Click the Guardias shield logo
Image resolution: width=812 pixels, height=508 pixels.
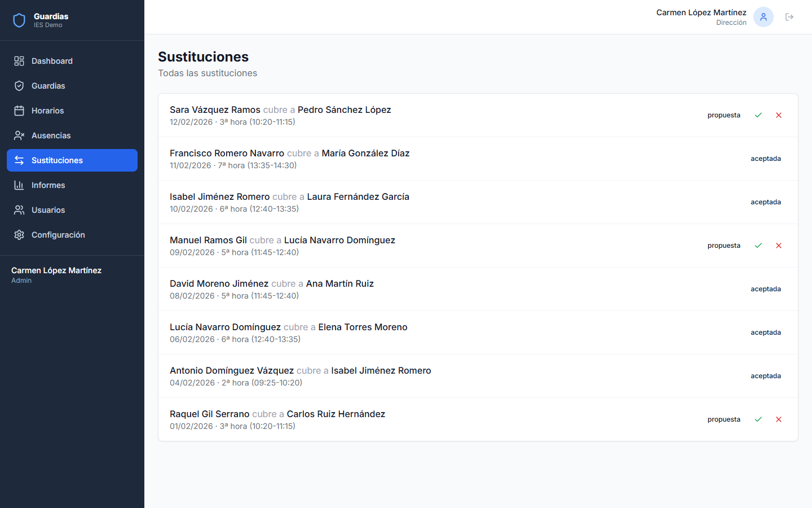19,20
